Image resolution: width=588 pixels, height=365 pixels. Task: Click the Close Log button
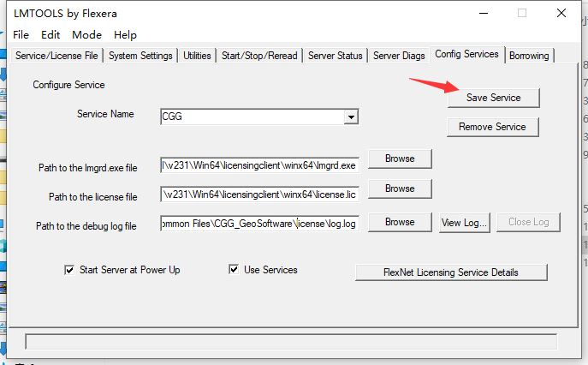[528, 222]
